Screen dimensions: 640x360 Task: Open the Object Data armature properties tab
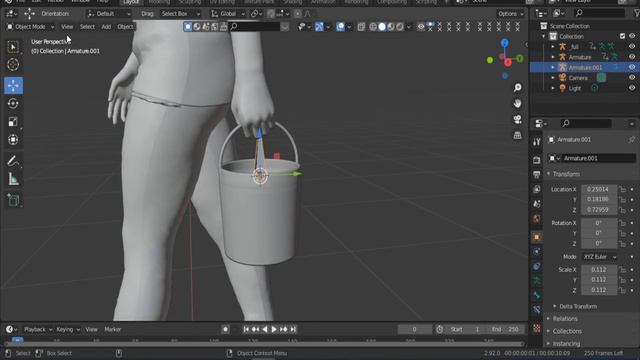536,280
